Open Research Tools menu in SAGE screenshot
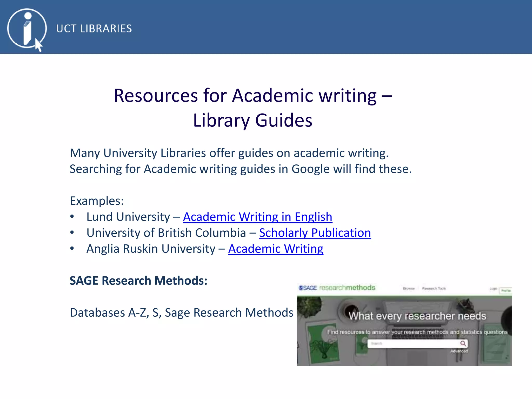The height and width of the screenshot is (399, 532). pyautogui.click(x=434, y=289)
